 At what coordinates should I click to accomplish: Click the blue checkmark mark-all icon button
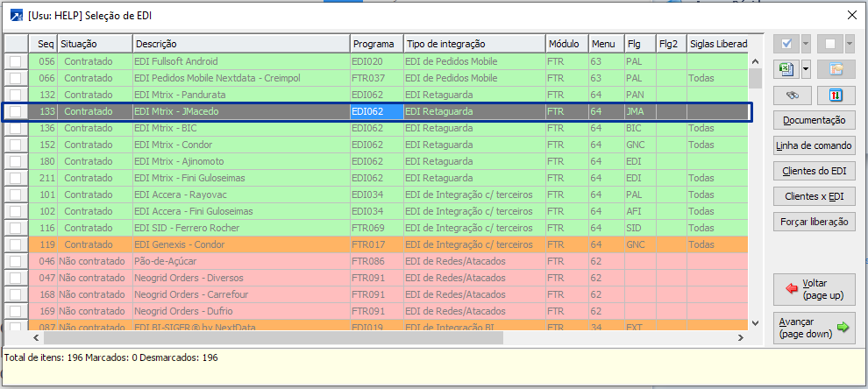pyautogui.click(x=786, y=44)
